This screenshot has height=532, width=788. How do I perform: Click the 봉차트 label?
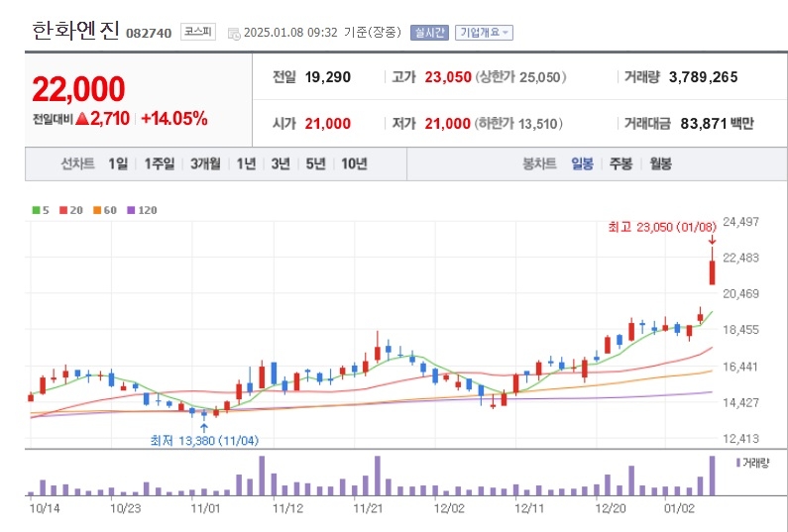(540, 163)
